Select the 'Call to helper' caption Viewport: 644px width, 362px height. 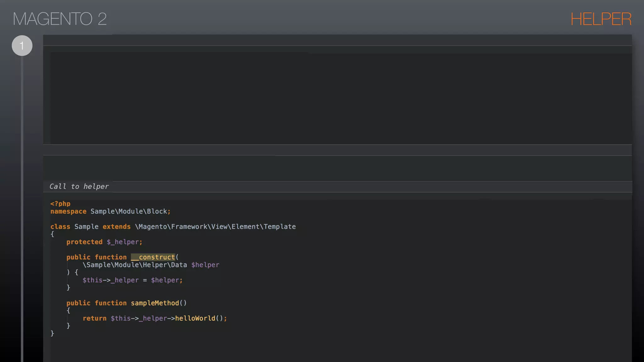pos(79,186)
